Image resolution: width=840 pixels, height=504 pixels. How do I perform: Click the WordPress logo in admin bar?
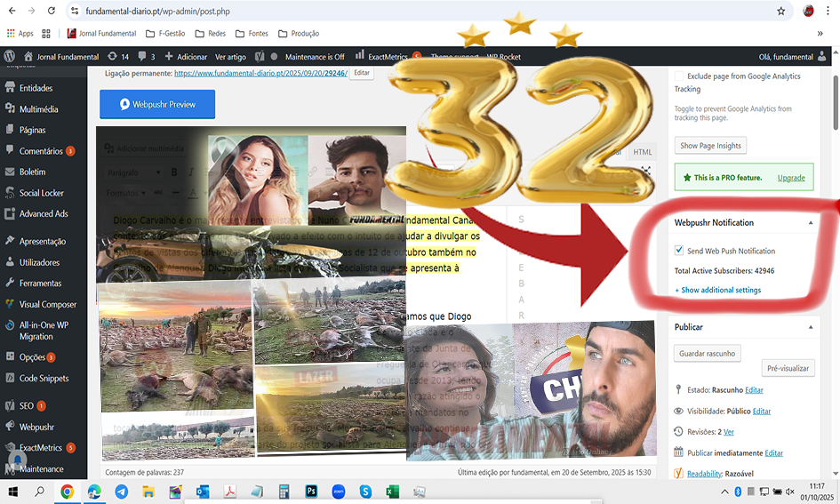click(9, 57)
